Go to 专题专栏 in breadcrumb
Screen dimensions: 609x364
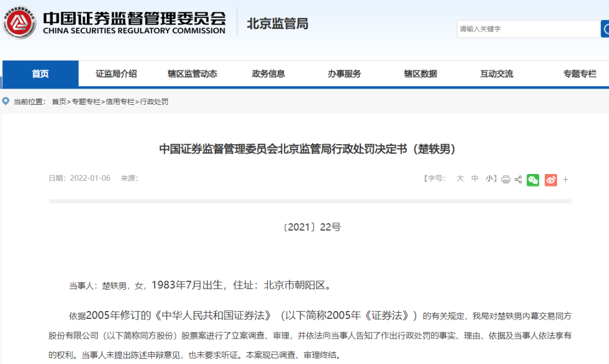point(86,101)
